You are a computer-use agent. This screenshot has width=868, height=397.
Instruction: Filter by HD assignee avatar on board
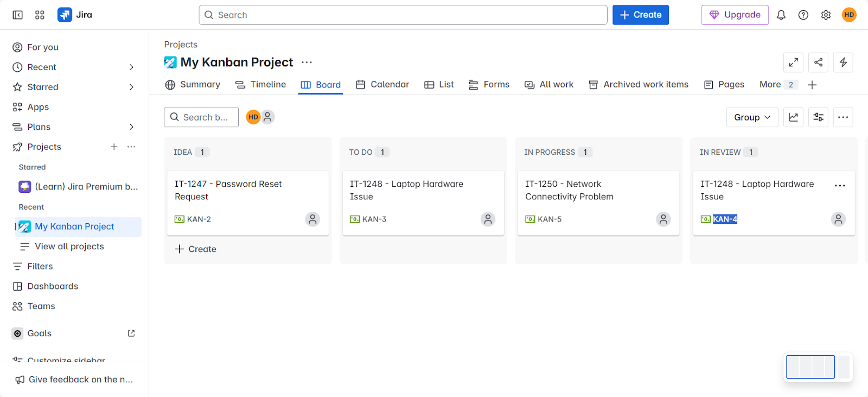(x=253, y=117)
